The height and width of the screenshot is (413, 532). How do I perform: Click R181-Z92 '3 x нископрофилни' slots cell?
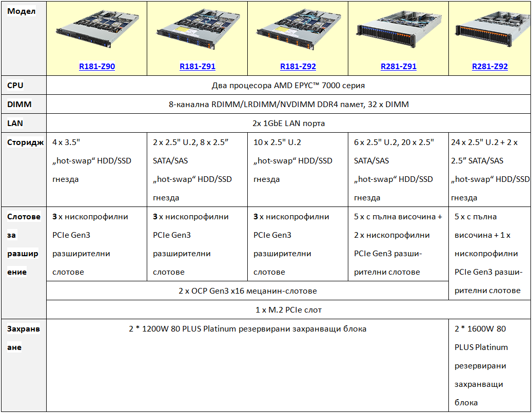[x=298, y=243]
